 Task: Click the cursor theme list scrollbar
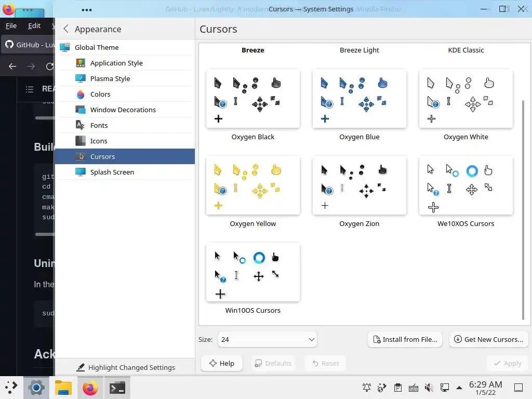[523, 210]
